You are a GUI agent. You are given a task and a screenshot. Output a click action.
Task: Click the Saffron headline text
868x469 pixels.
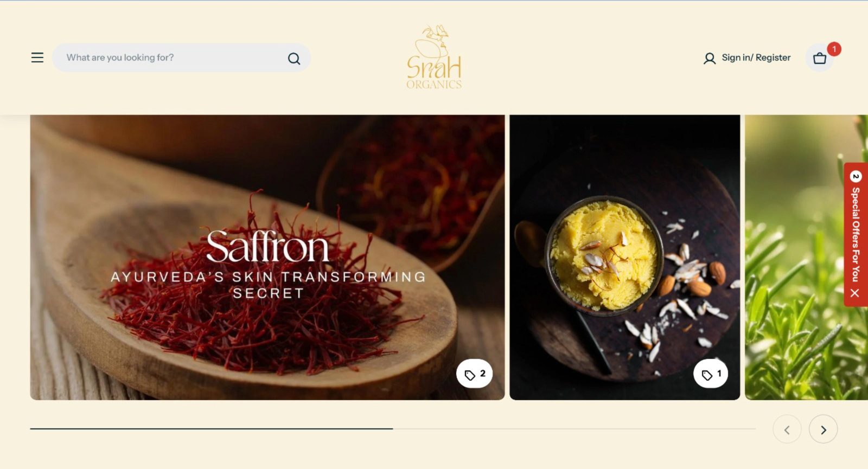click(267, 247)
